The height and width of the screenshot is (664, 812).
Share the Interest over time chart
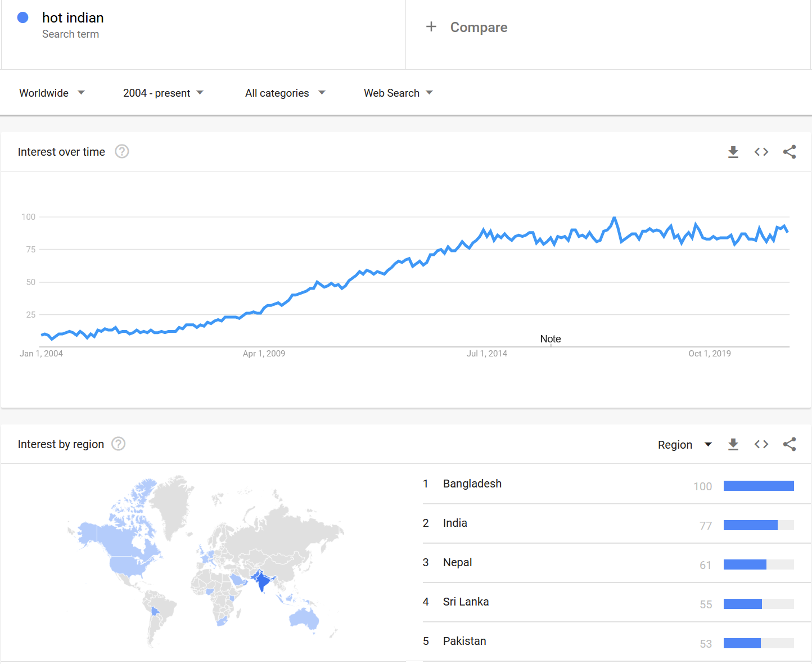tap(790, 152)
